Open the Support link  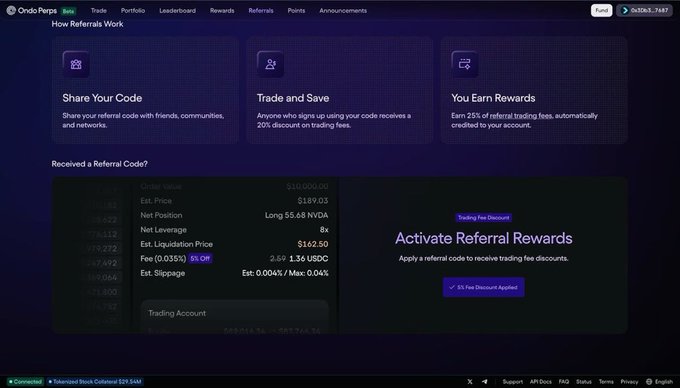513,381
